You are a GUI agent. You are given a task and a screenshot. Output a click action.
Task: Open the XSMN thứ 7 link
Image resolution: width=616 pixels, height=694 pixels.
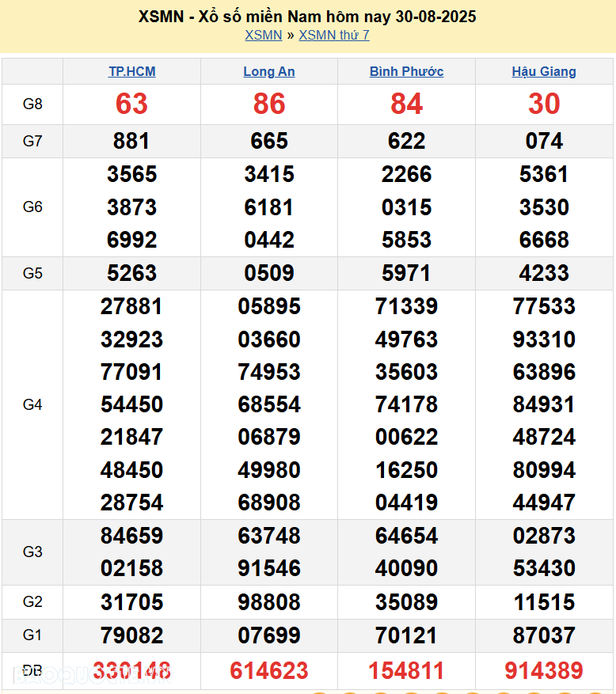[x=333, y=35]
